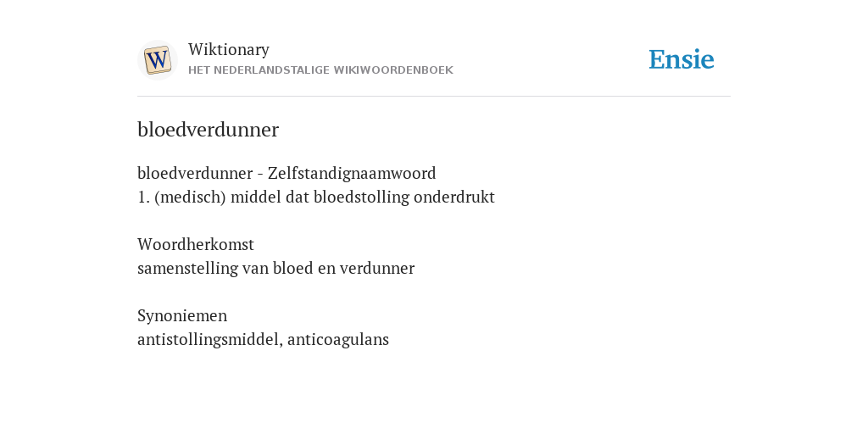Image resolution: width=868 pixels, height=434 pixels.
Task: Click the Zelfstandignaamwoord line
Action: 287,173
